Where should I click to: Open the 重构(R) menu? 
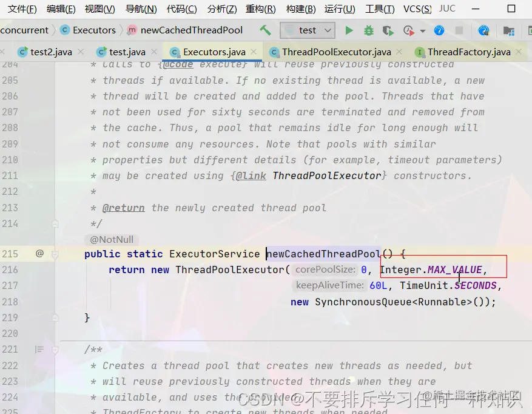click(x=261, y=9)
